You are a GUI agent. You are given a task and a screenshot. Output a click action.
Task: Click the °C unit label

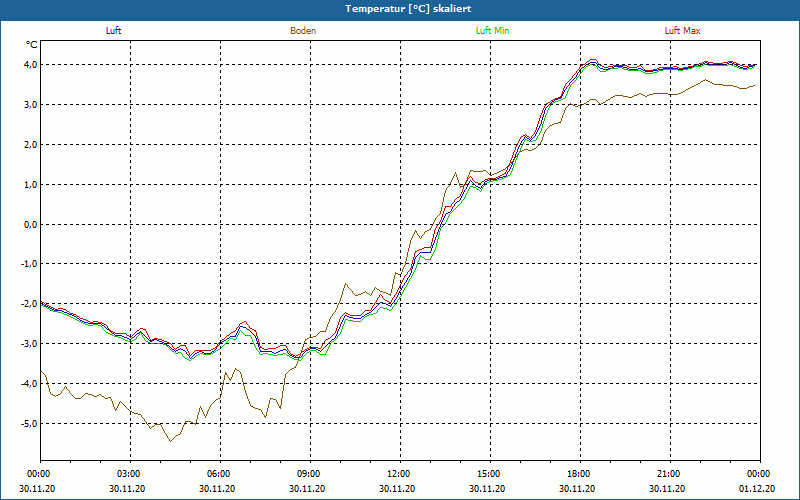tap(32, 45)
